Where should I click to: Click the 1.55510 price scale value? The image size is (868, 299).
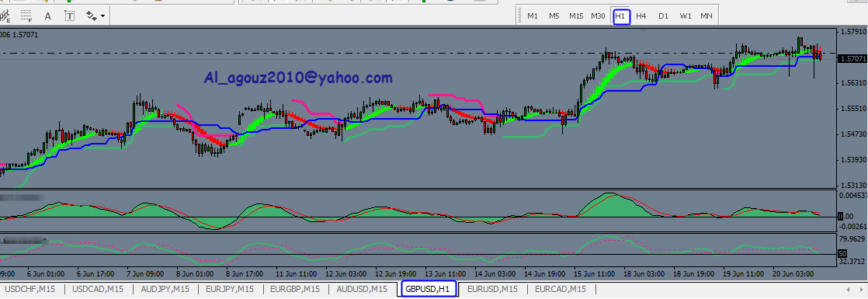tap(853, 109)
